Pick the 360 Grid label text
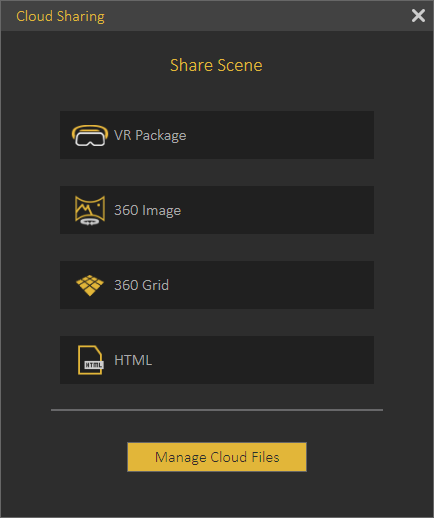 click(x=141, y=285)
